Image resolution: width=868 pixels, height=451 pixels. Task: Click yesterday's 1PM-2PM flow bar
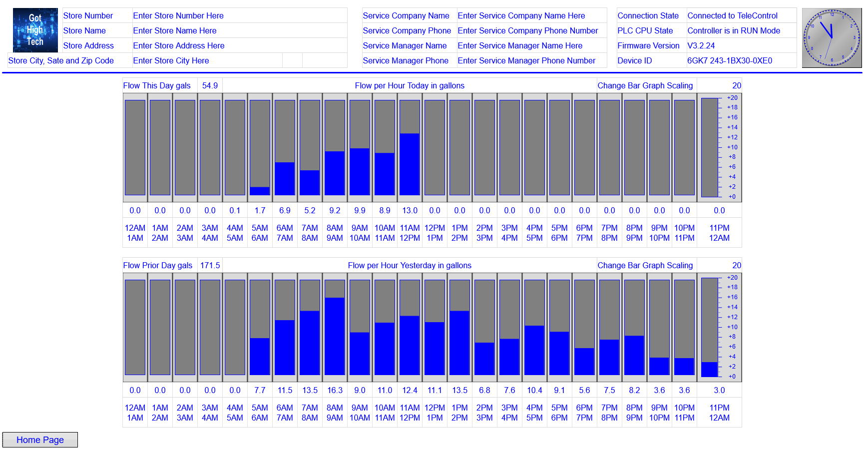[x=459, y=327]
